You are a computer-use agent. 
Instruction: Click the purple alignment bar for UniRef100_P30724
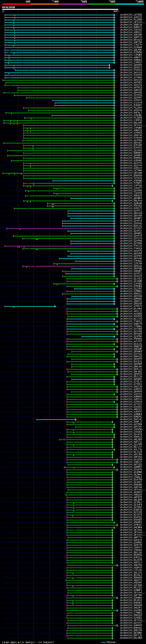pyautogui.click(x=60, y=246)
